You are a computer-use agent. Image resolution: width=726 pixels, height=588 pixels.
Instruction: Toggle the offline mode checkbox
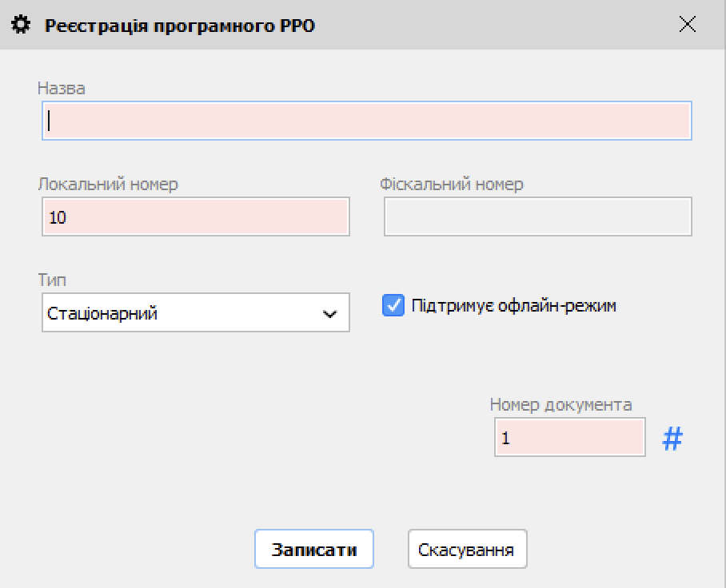pos(392,305)
